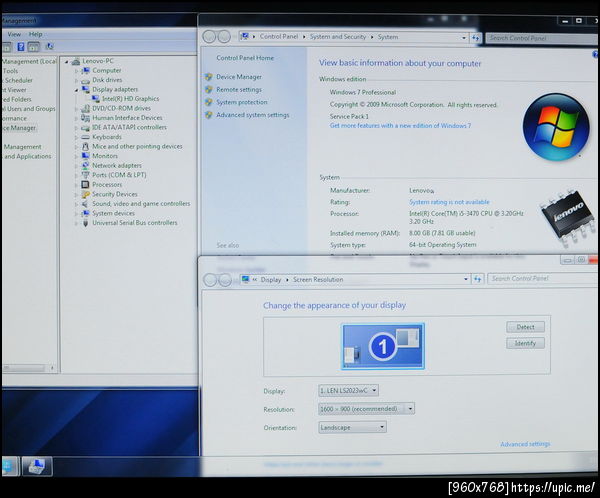The image size is (600, 498).
Task: Click the Monitors icon in device tree
Action: coord(86,156)
